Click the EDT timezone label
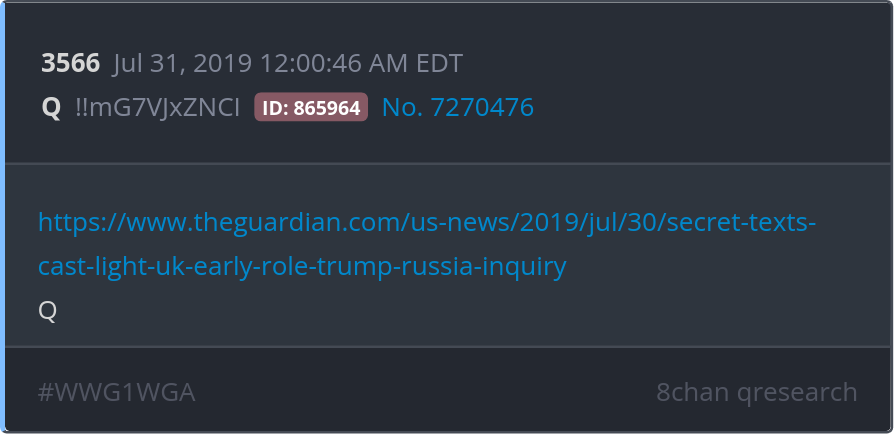Image resolution: width=894 pixels, height=434 pixels. coord(438,63)
